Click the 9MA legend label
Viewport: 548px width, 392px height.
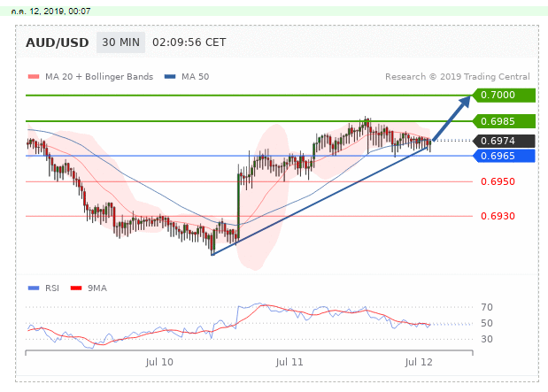pos(97,288)
